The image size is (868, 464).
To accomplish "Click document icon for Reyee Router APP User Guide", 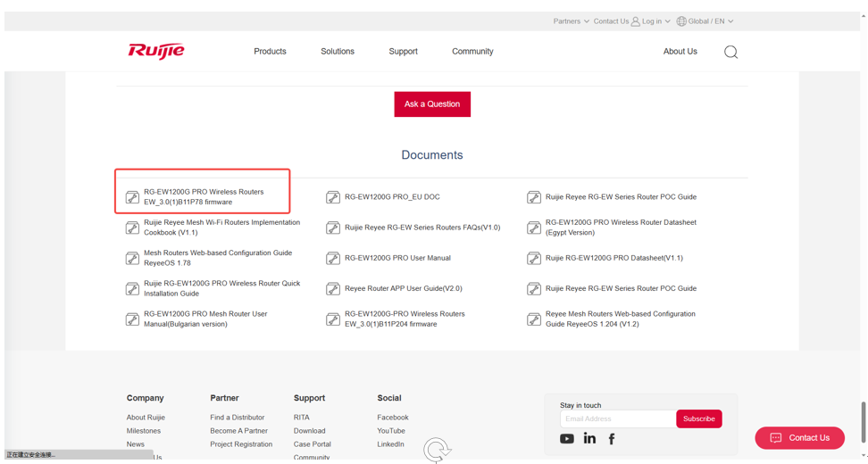I will [x=333, y=289].
